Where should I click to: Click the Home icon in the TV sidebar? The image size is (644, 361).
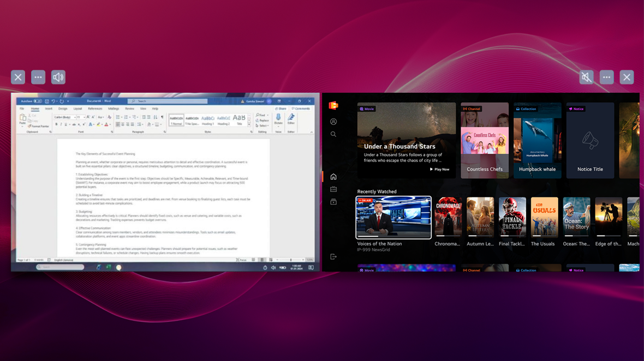pos(333,176)
